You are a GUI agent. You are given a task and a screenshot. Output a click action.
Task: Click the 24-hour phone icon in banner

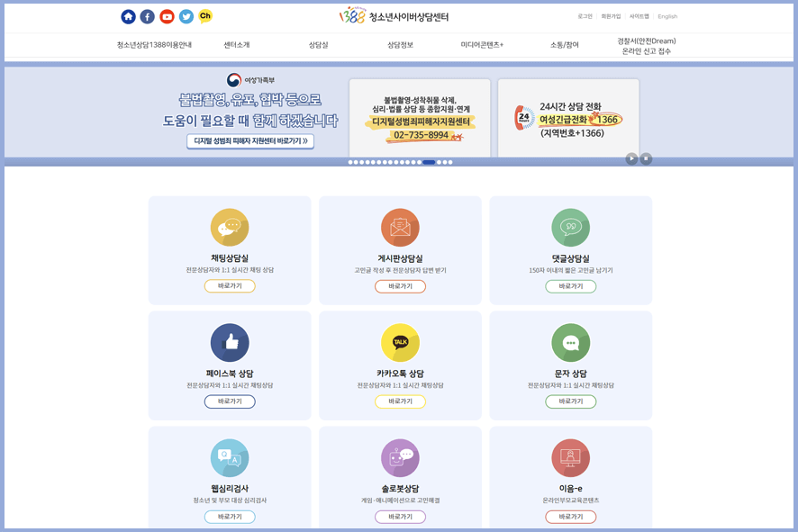(524, 118)
